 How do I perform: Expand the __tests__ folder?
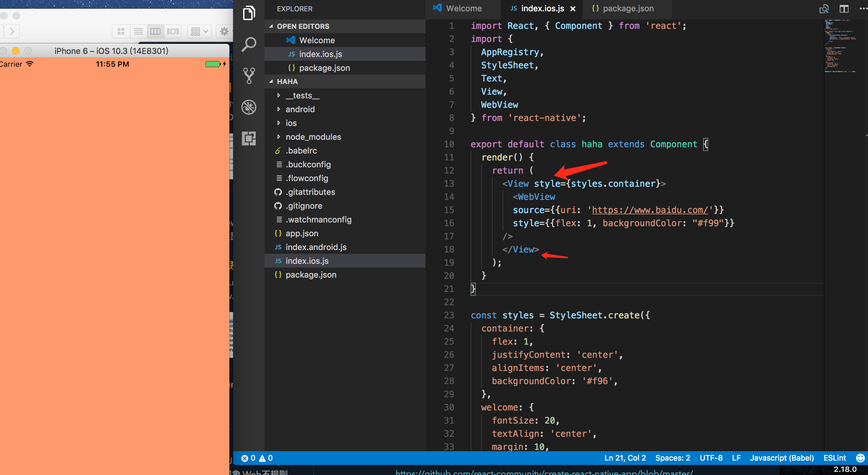(279, 95)
